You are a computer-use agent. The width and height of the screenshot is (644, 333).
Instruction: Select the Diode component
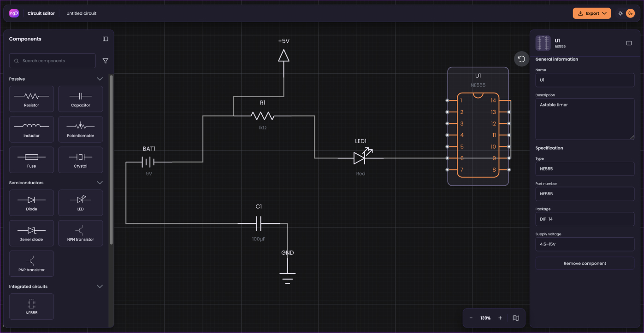(x=31, y=203)
